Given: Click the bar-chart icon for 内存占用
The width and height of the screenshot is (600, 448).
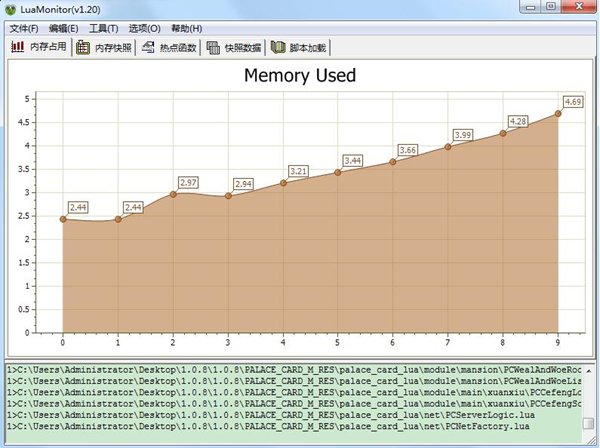Looking at the screenshot, I should pos(18,47).
